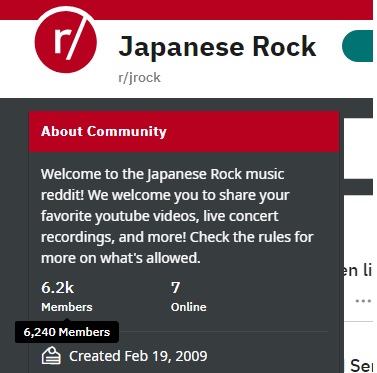Click the teal button beside the title

[x=358, y=46]
